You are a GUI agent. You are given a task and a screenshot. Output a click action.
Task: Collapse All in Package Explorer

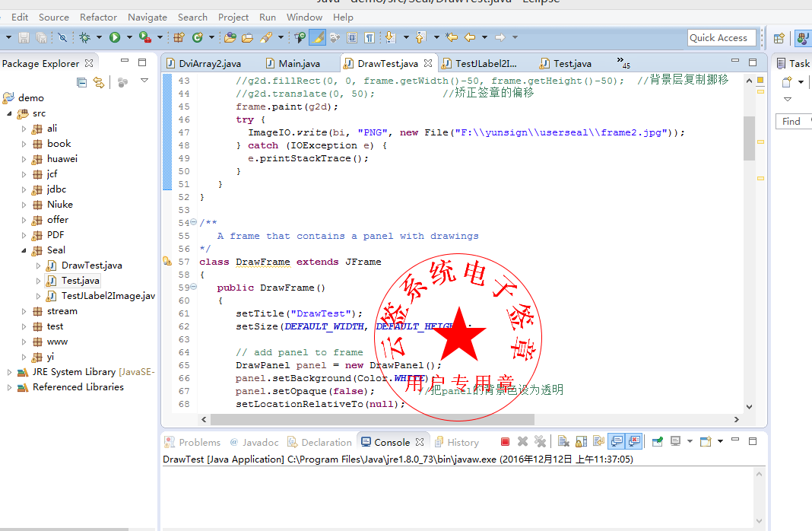point(81,82)
